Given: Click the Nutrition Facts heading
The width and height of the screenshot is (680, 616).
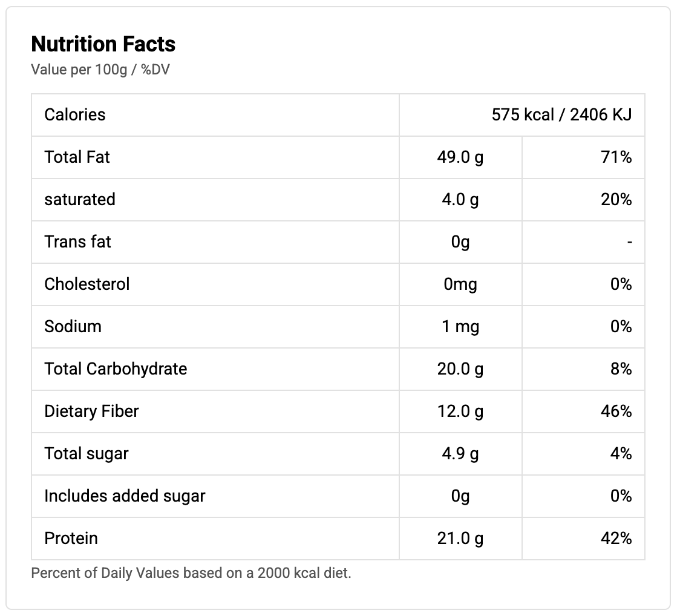Looking at the screenshot, I should pos(103,44).
